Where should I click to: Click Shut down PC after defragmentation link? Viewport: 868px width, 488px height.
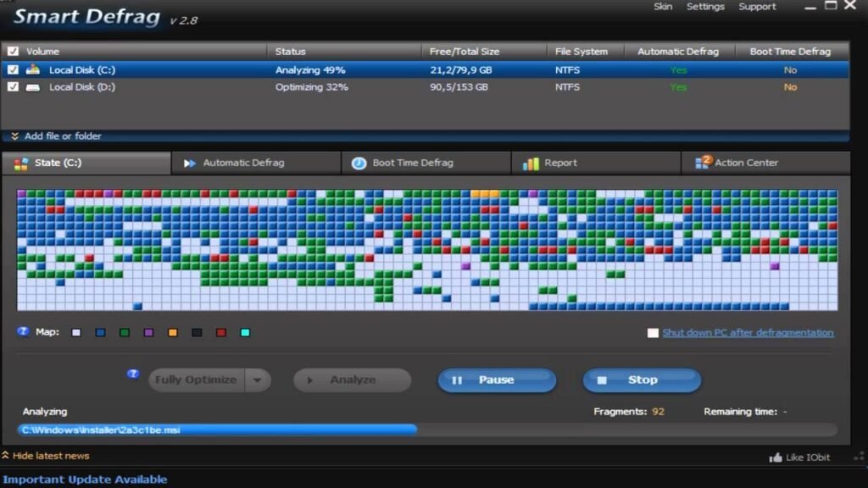(748, 332)
